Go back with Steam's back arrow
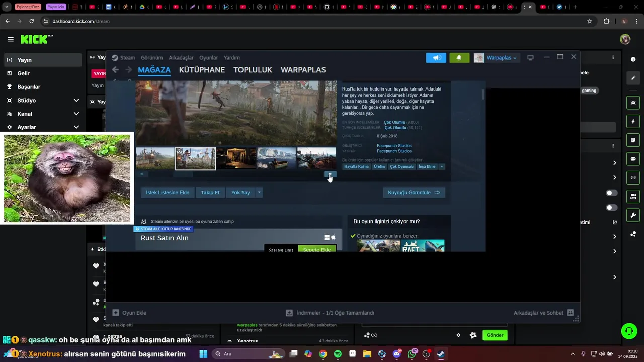644x362 pixels. [x=115, y=70]
